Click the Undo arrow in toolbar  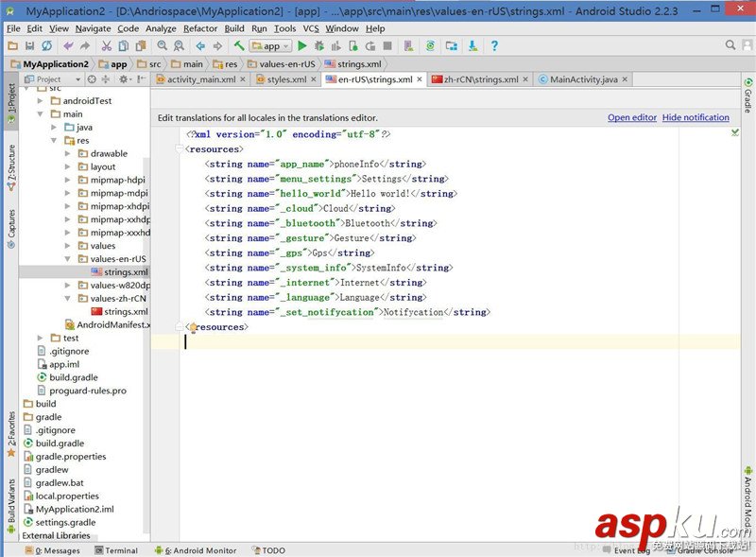pyautogui.click(x=66, y=45)
